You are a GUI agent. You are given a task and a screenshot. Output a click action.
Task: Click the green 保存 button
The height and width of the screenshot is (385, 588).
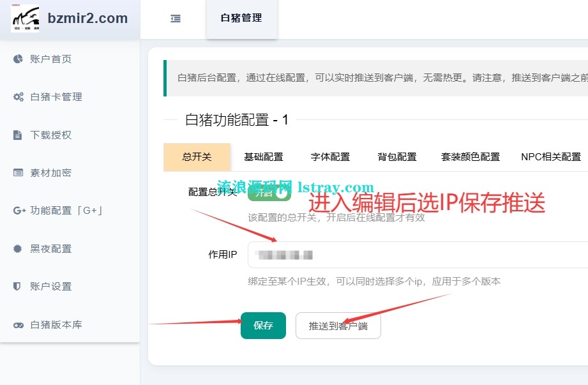click(x=263, y=326)
